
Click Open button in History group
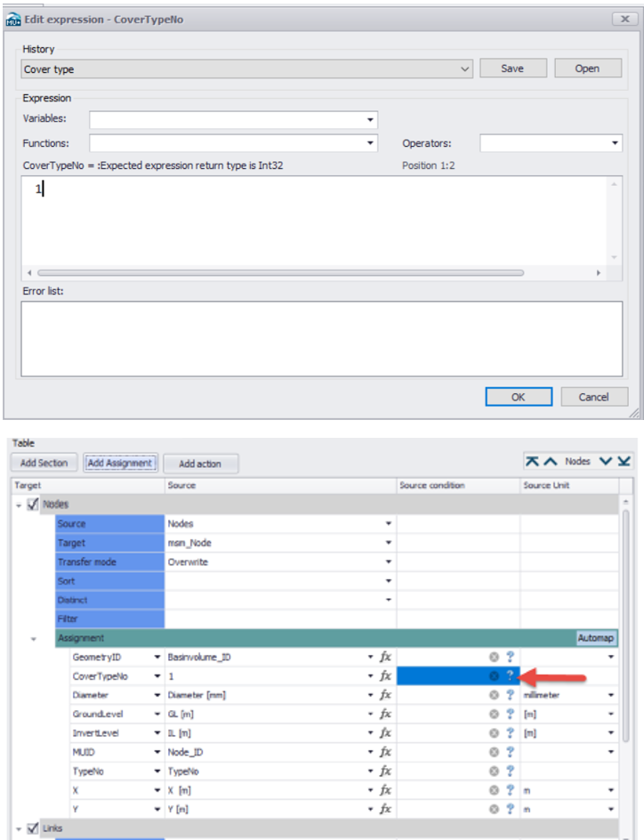(x=588, y=69)
